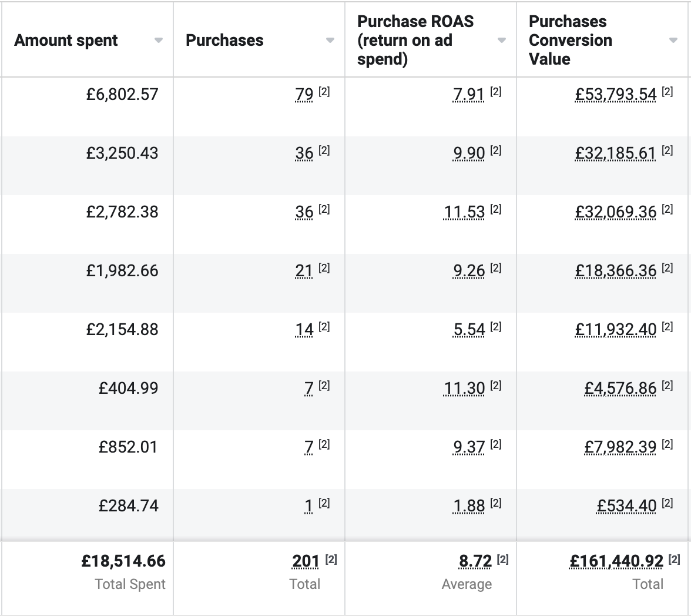This screenshot has height=616, width=691.
Task: Open Purchases Conversion Value column dropdown arrow
Action: pyautogui.click(x=673, y=41)
